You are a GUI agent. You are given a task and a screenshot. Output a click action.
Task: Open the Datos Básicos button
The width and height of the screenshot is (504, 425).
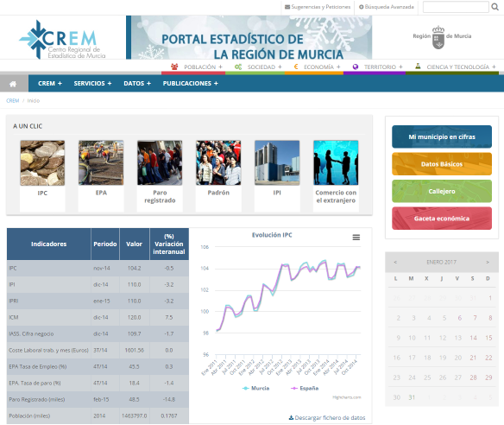tap(442, 164)
